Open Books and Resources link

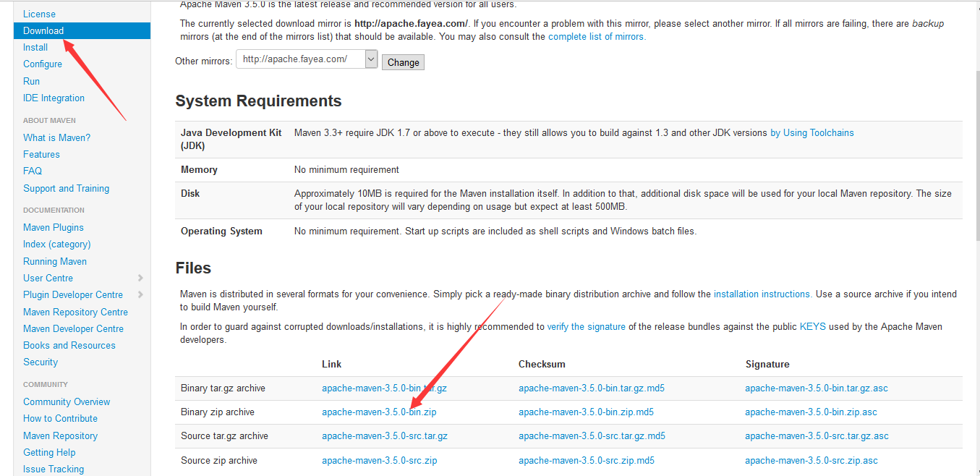[x=69, y=345]
